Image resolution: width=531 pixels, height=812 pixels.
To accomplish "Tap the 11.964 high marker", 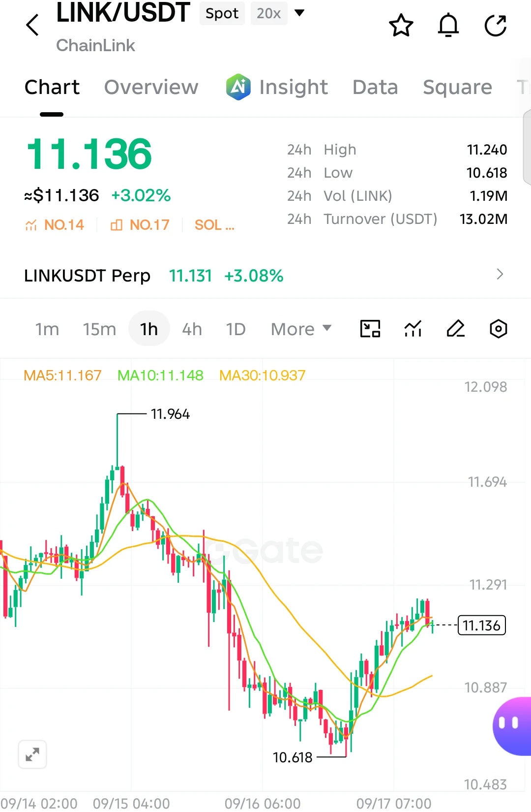I will click(x=170, y=414).
